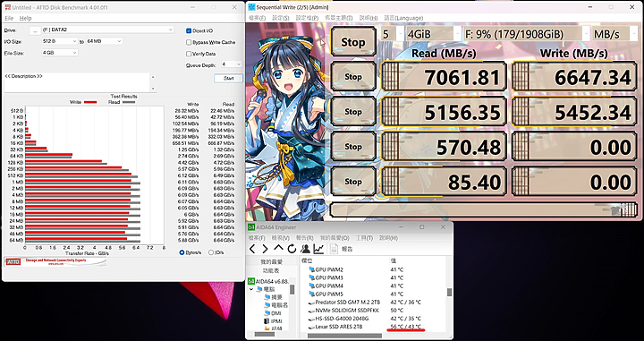Screen dimensions: 644x341
Task: Open ATTO Help menu
Action: 25,19
